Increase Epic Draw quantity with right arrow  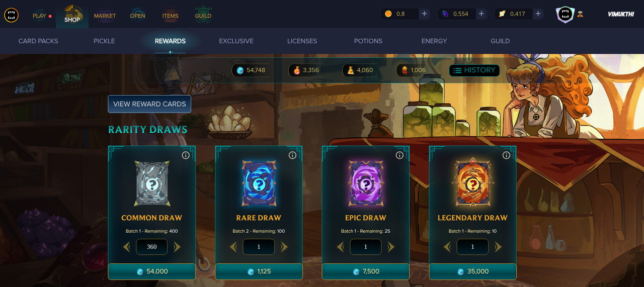pyautogui.click(x=391, y=247)
